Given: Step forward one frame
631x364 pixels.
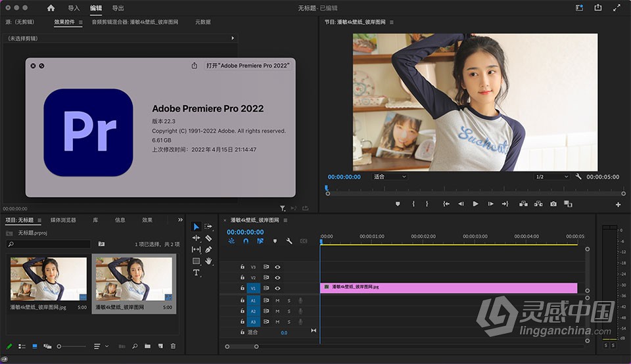Looking at the screenshot, I should pos(490,204).
